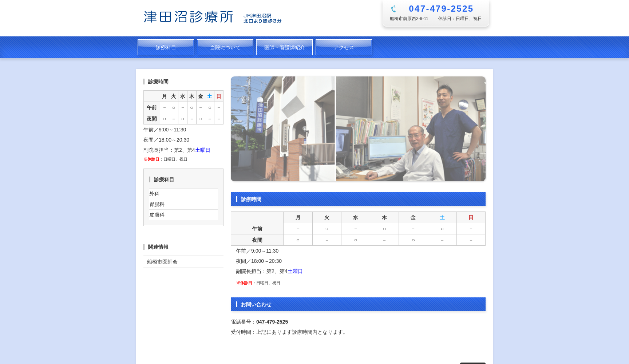View the photo of the two doctors

tap(411, 128)
